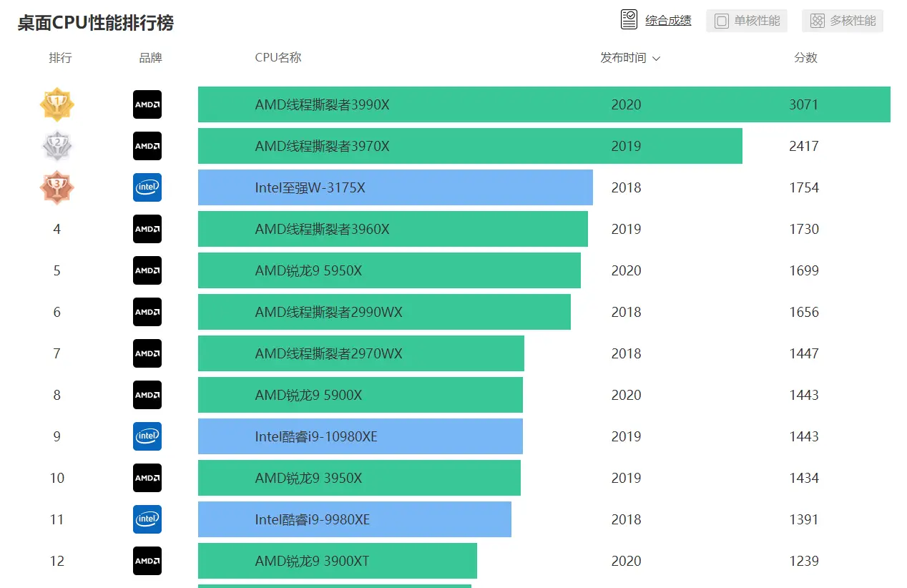Screen dimensions: 907x588
Task: Click AMD logo in the 5900X row
Action: (147, 395)
